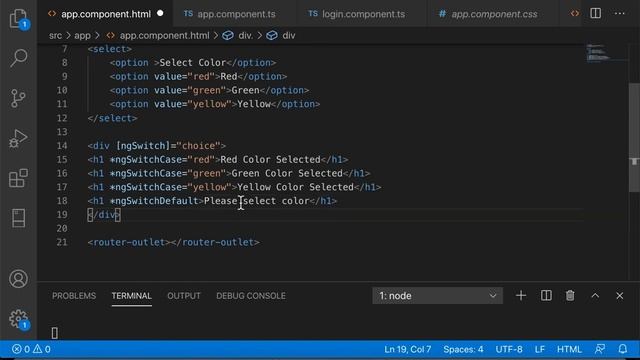The image size is (640, 360).
Task: Open the Run and Debug view
Action: (18, 138)
